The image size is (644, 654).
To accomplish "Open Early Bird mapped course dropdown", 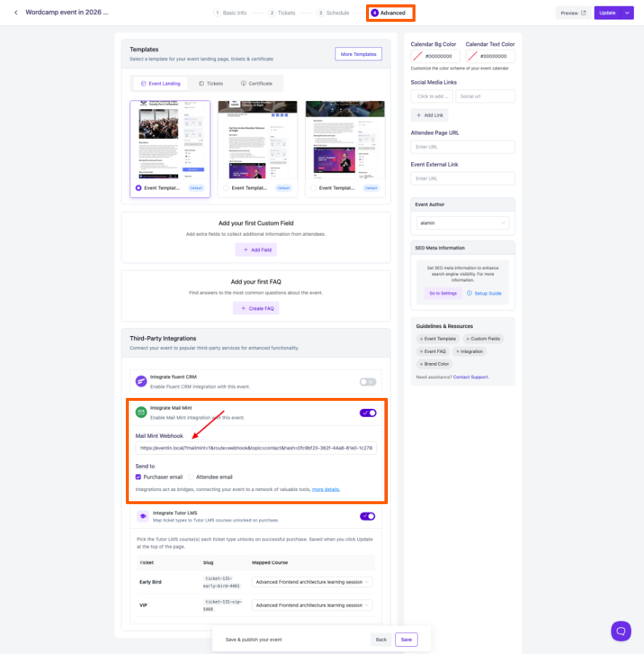I will click(312, 582).
